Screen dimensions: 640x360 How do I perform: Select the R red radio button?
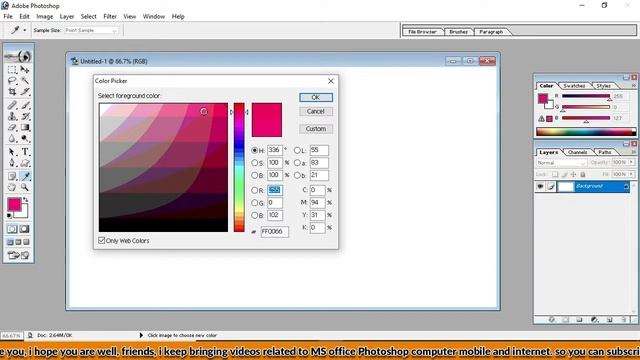(x=255, y=190)
